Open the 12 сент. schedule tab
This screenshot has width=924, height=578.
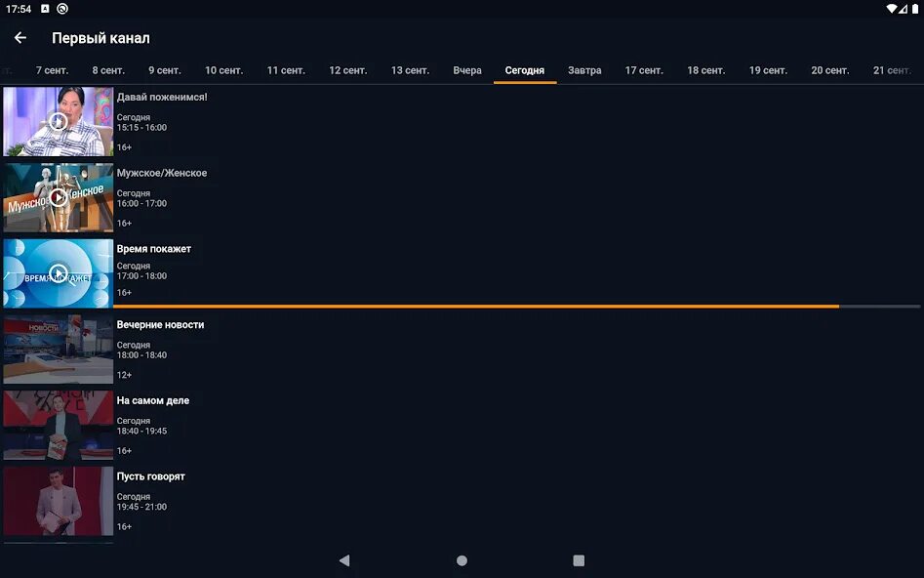coord(347,70)
